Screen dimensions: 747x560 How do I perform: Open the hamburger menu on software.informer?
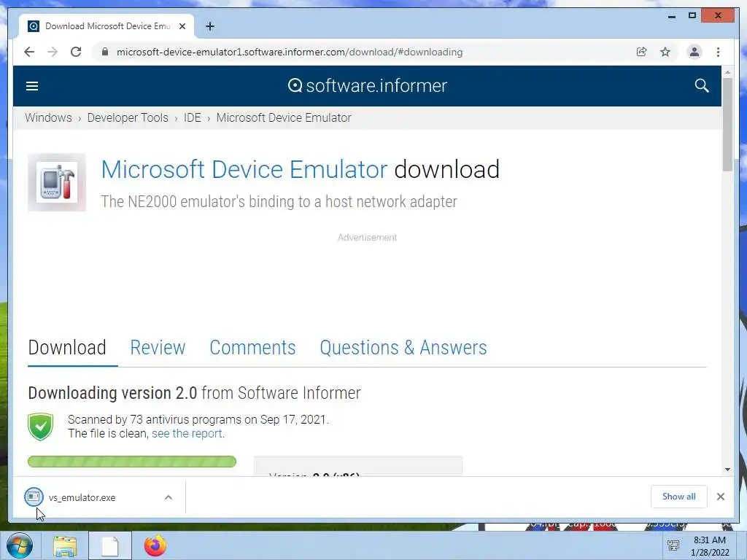tap(32, 86)
